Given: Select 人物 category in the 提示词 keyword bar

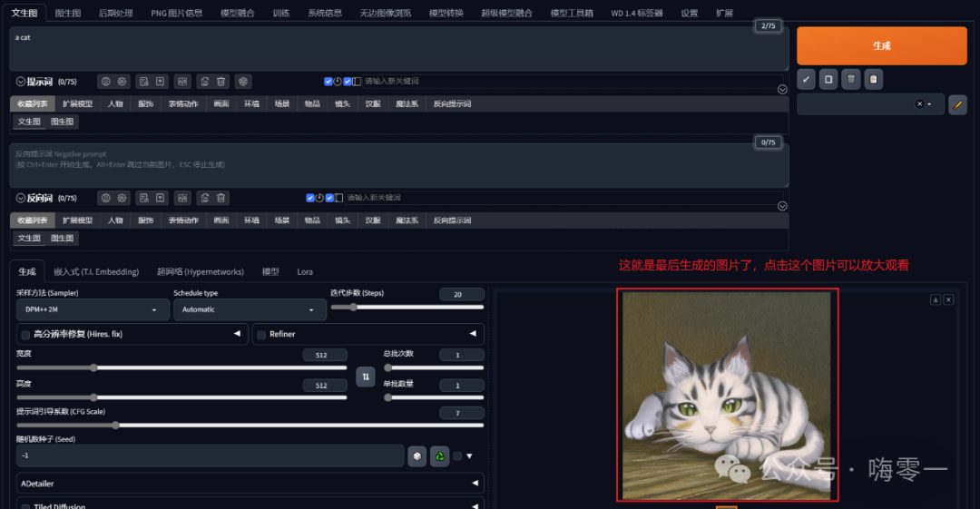Looking at the screenshot, I should pyautogui.click(x=115, y=103).
